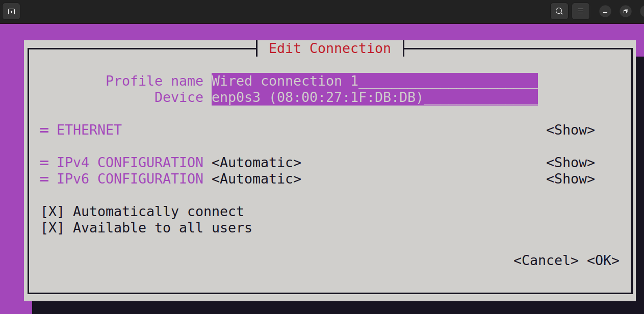Screen dimensions: 644x314
Task: Click the Device field enp0s3
Action: (x=375, y=97)
